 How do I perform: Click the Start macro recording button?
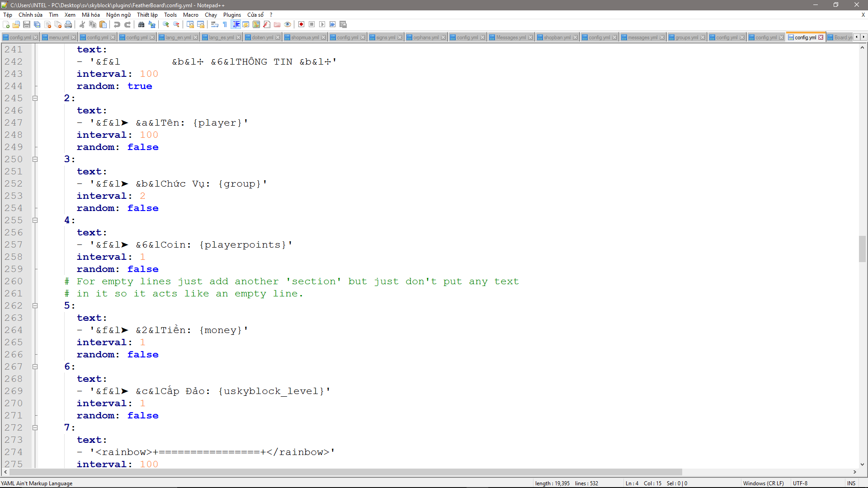[302, 24]
